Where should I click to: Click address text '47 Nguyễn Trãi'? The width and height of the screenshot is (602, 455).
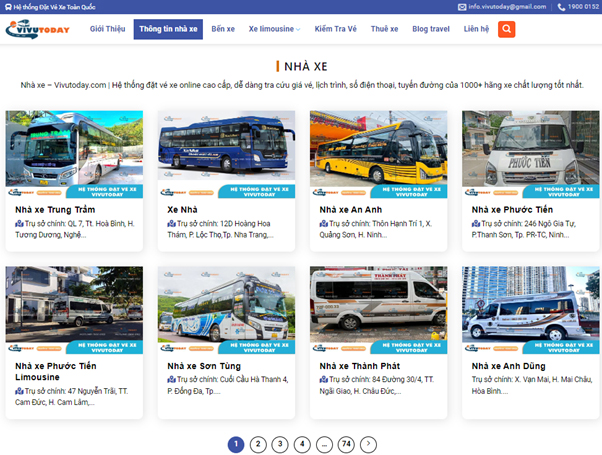pyautogui.click(x=92, y=391)
